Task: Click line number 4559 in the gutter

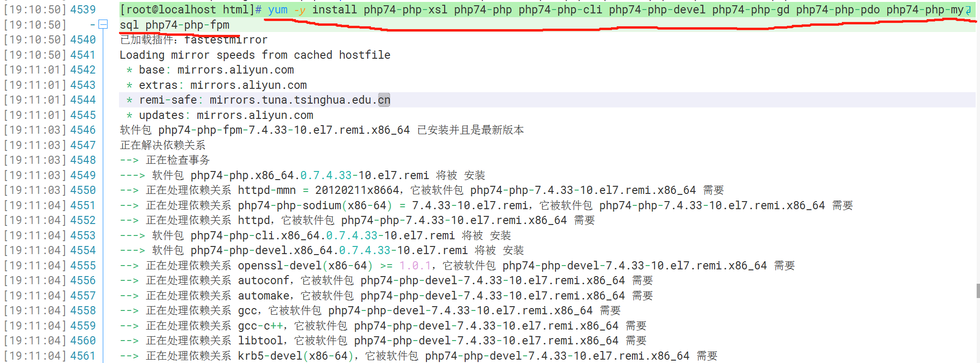Action: tap(83, 326)
